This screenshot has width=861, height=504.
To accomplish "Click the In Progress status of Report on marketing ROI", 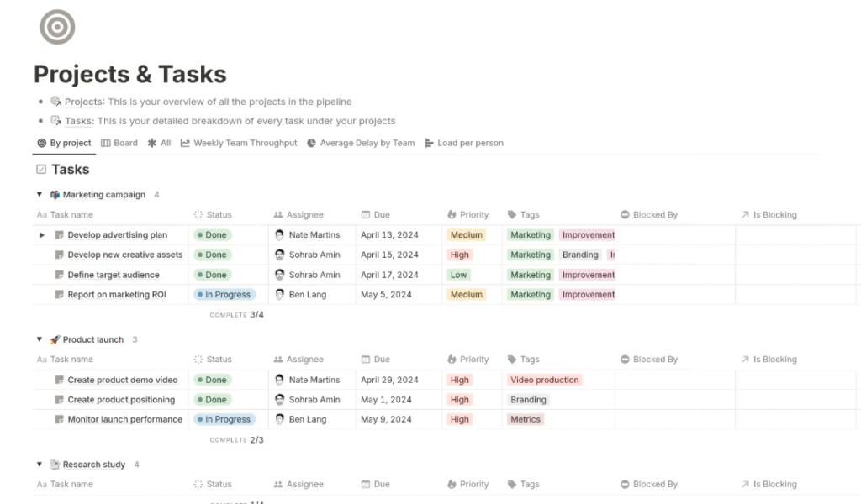I will (x=224, y=295).
